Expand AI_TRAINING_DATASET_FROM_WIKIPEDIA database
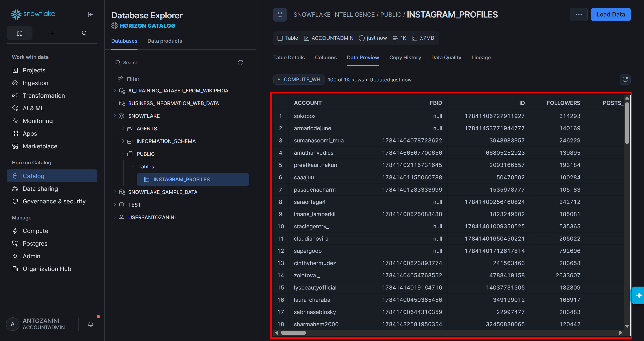This screenshot has height=341, width=644. coord(115,90)
